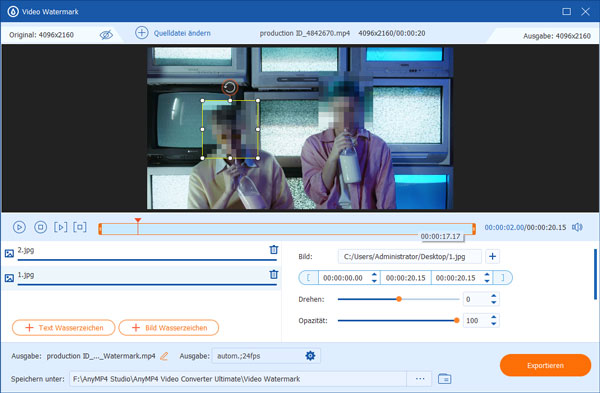Image resolution: width=600 pixels, height=393 pixels.
Task: Toggle the original preview eye icon
Action: [x=106, y=35]
